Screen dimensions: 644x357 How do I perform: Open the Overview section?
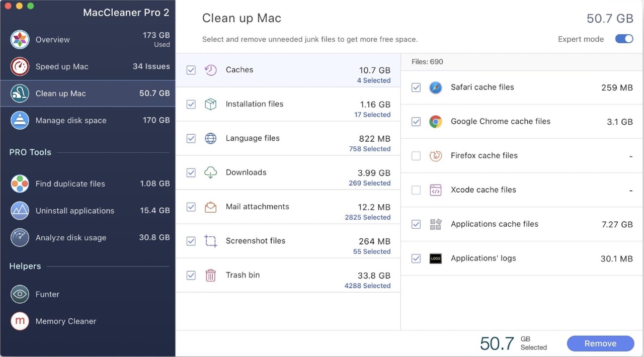[88, 40]
